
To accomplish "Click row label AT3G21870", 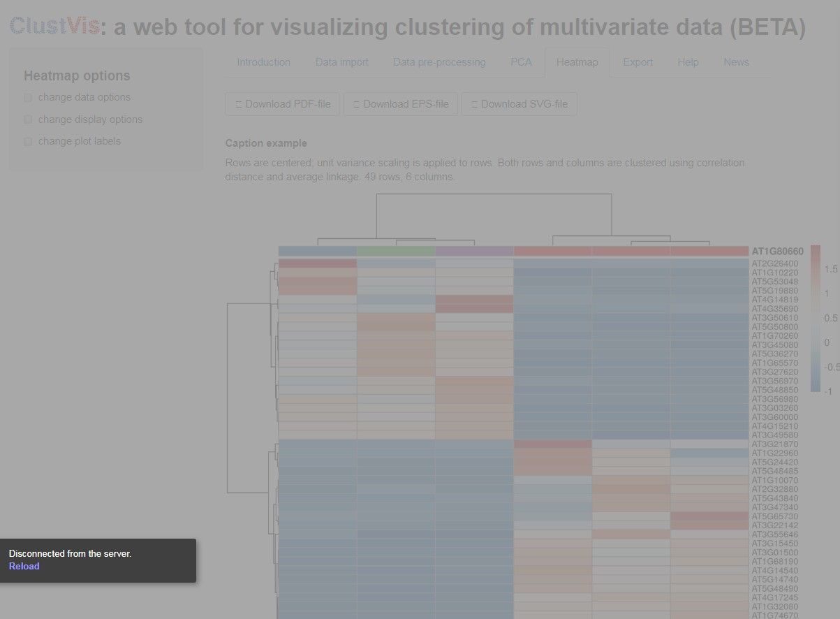I will (774, 444).
